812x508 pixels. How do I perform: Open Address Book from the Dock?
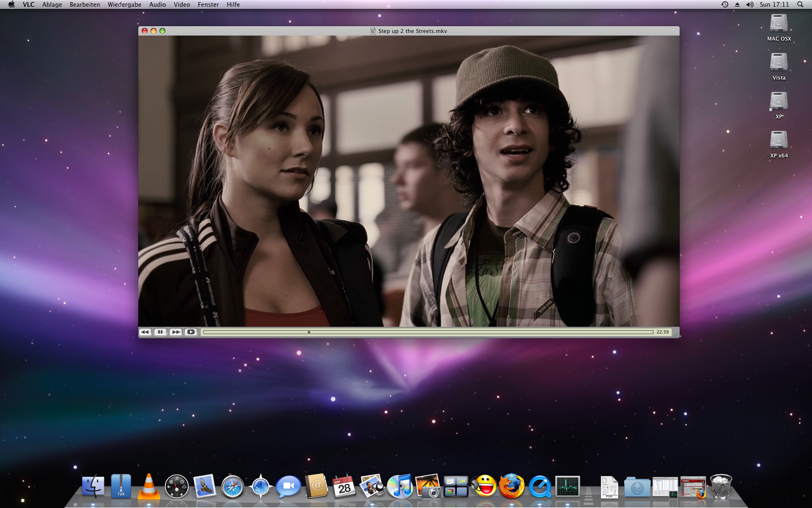tap(316, 486)
